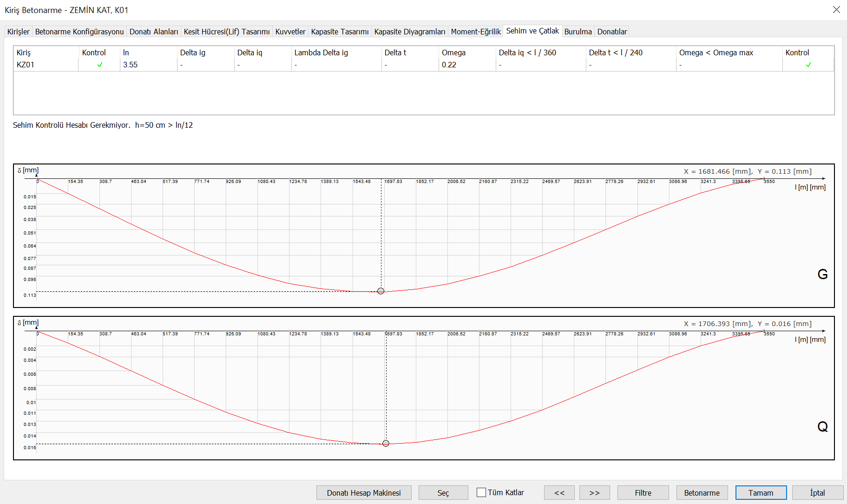Click the rightmost Kontrol green checkmark
Viewport: 847px width, 504px height.
click(x=808, y=65)
